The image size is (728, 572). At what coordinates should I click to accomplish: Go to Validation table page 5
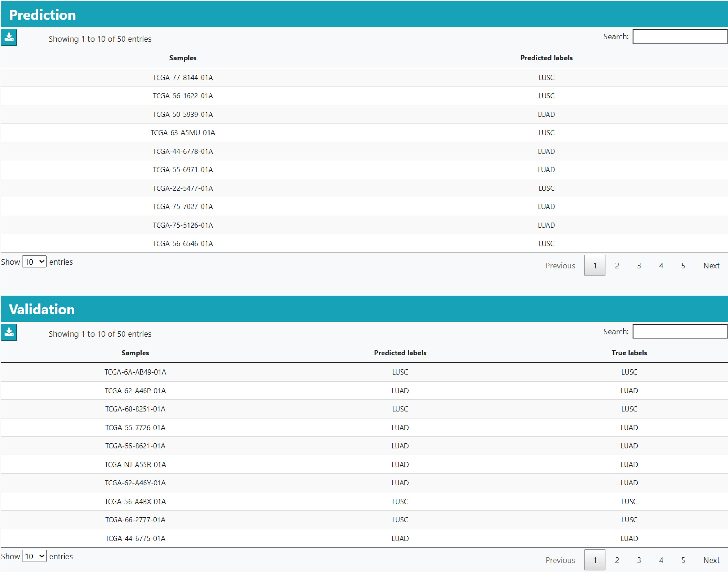683,560
